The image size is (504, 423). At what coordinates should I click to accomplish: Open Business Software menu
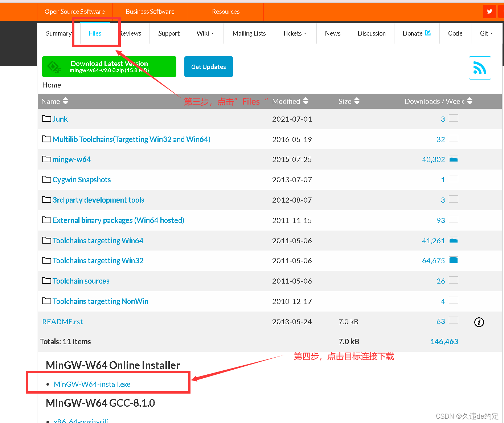click(150, 12)
